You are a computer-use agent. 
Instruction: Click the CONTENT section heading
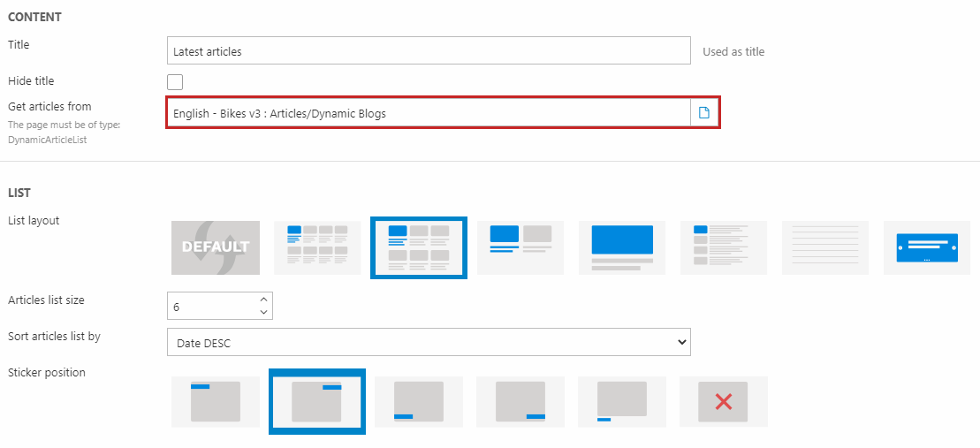34,17
